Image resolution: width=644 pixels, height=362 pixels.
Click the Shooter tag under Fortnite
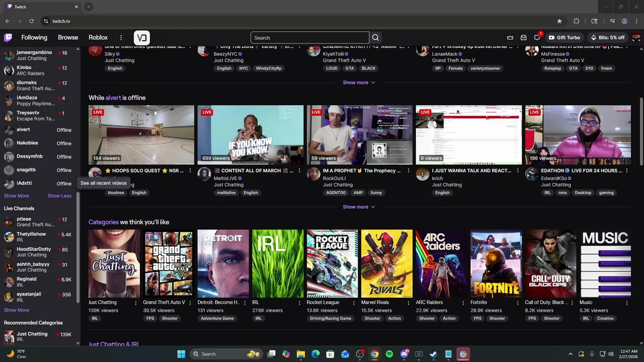point(497,318)
